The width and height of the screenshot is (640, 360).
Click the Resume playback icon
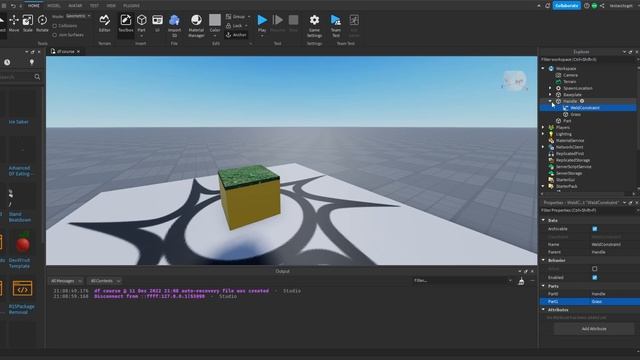(278, 20)
